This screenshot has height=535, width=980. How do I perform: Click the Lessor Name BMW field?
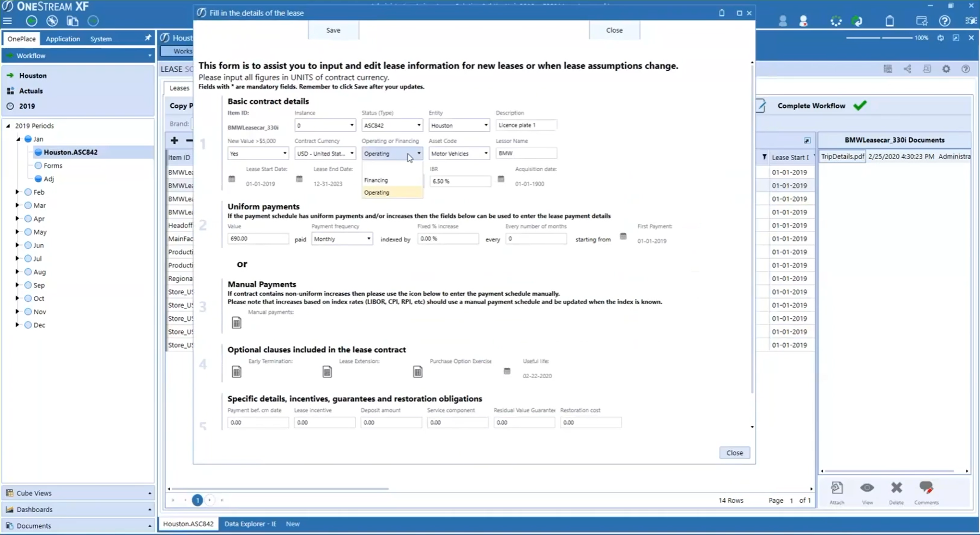(526, 153)
